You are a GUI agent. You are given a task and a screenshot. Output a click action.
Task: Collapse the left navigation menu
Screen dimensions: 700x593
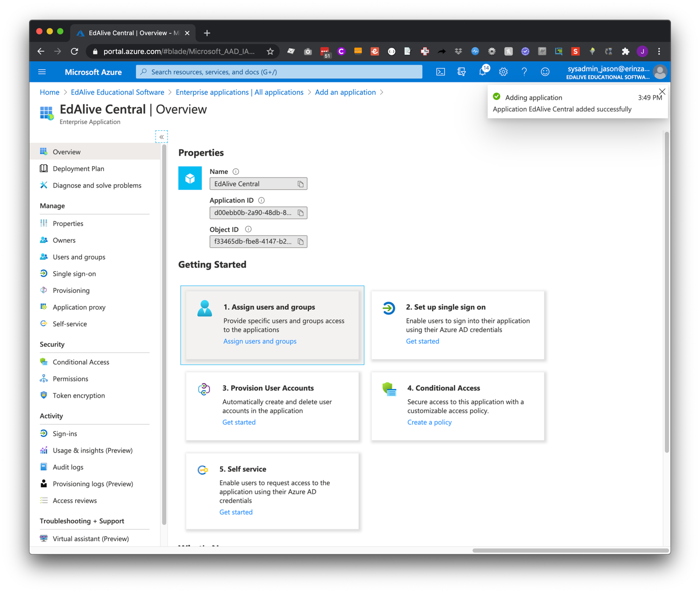point(162,137)
